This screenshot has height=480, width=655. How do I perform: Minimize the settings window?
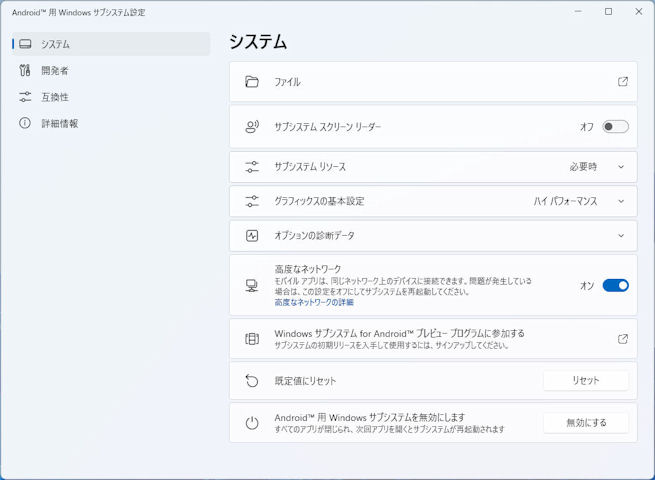click(x=578, y=12)
